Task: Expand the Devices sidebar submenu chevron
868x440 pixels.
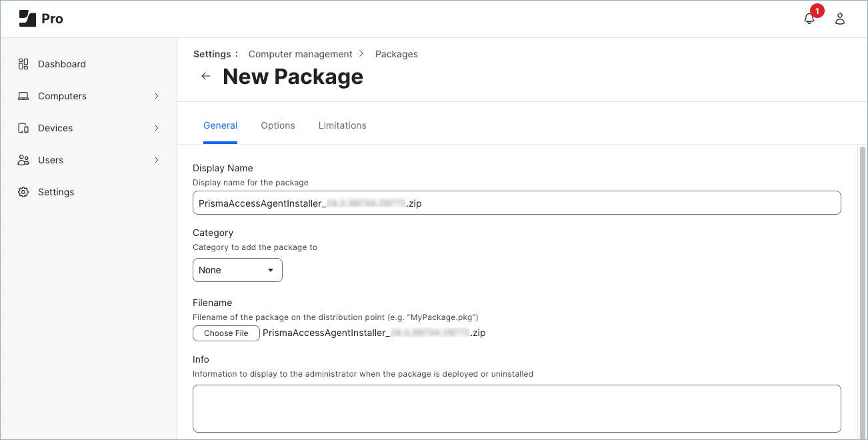Action: pos(157,128)
